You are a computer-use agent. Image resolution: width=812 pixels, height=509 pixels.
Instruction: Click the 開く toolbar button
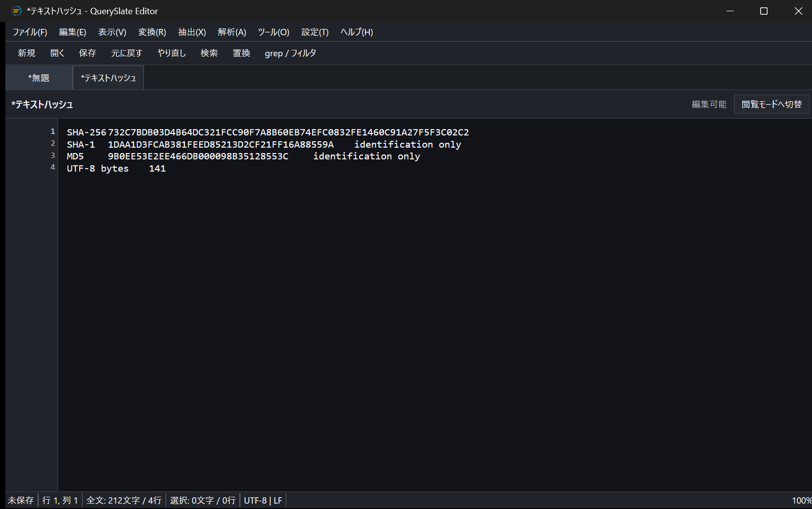click(x=58, y=53)
